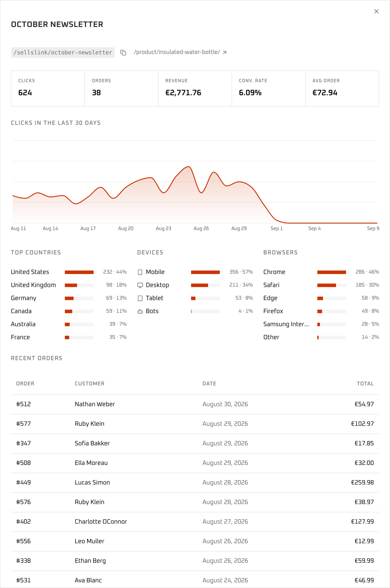Open order #577 by Ruby Klein

tap(195, 424)
